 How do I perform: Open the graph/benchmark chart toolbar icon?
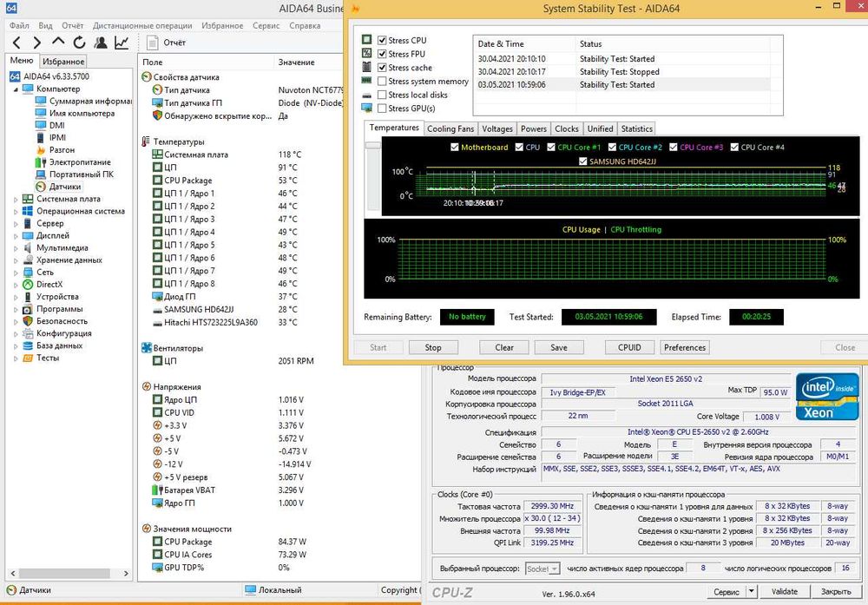point(122,42)
